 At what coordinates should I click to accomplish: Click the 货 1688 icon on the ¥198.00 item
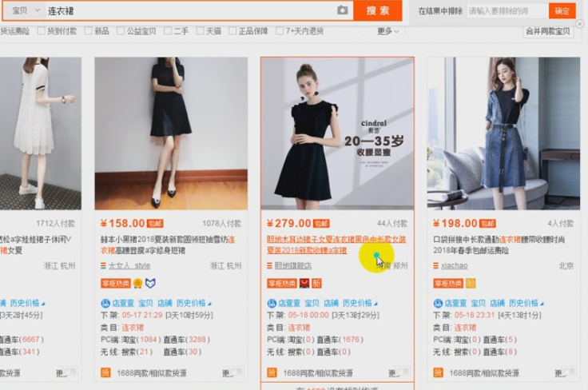point(438,372)
